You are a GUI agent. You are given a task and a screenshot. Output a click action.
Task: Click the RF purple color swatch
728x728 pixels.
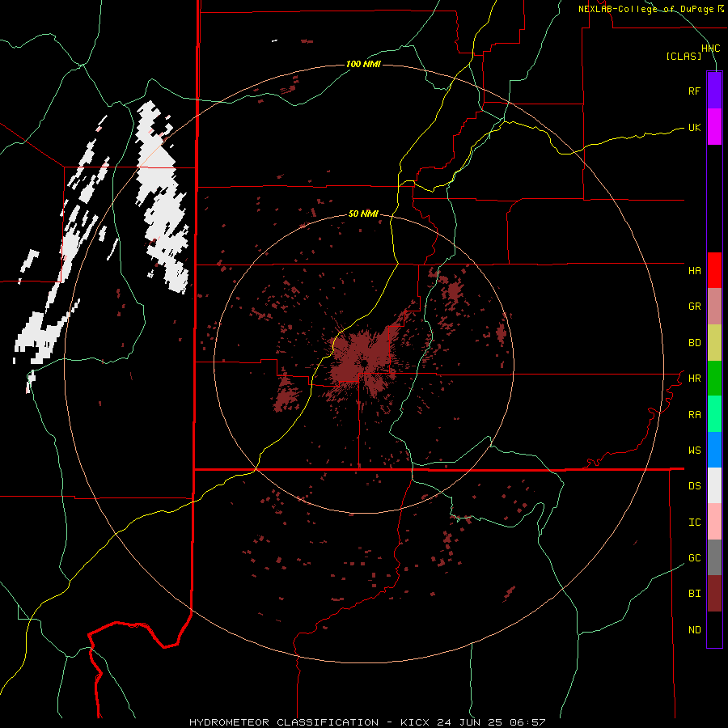pyautogui.click(x=714, y=91)
